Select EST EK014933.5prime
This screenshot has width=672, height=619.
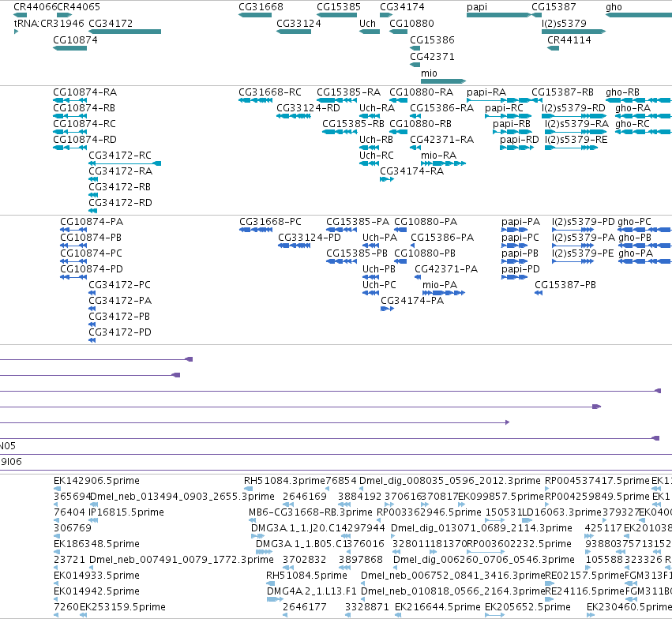click(x=96, y=576)
